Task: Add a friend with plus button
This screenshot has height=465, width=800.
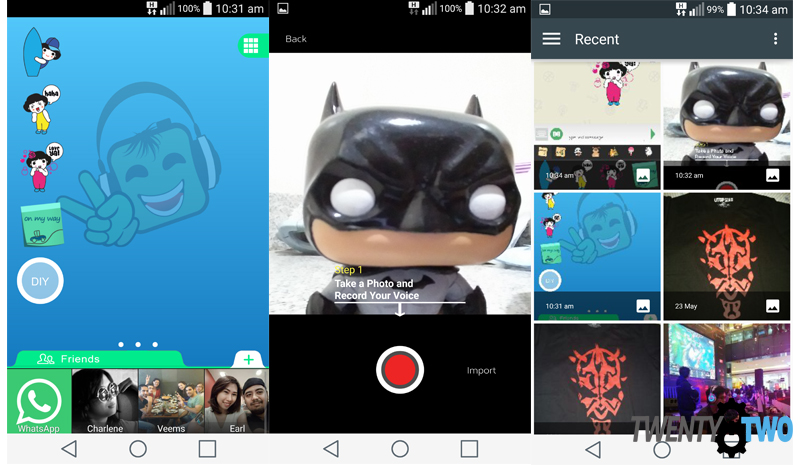Action: click(248, 359)
